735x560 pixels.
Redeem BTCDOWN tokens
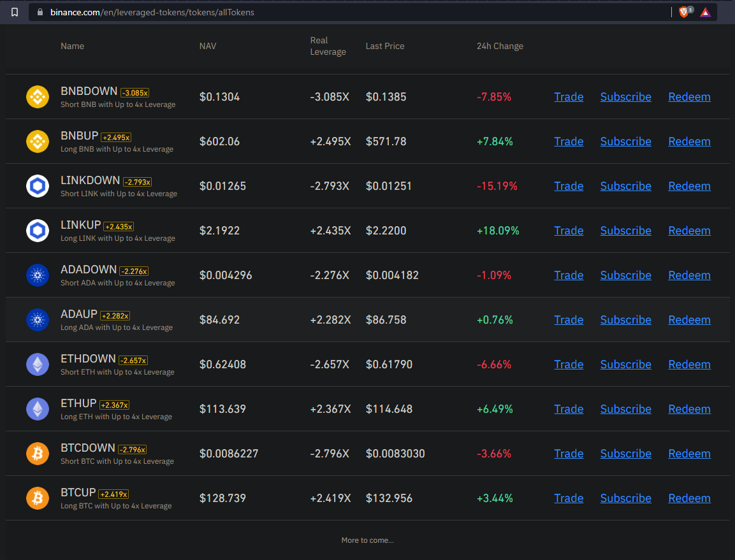[689, 454]
